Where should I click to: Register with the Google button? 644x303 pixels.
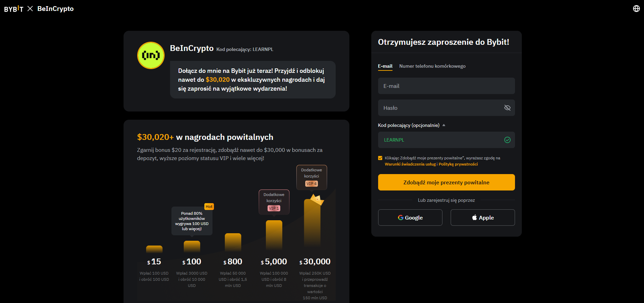coord(410,218)
